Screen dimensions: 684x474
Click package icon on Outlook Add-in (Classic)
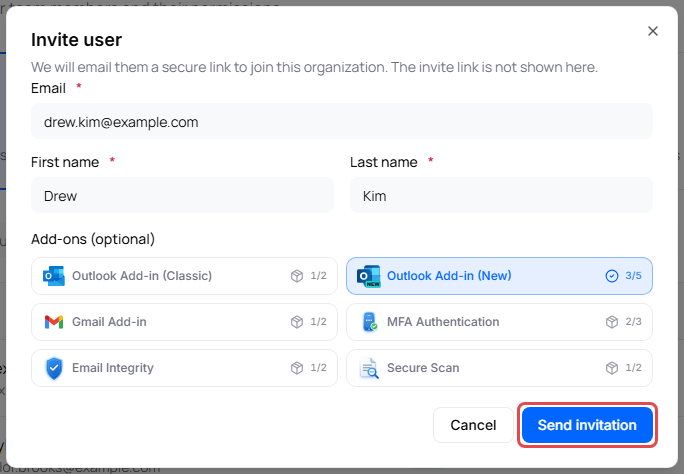[297, 276]
